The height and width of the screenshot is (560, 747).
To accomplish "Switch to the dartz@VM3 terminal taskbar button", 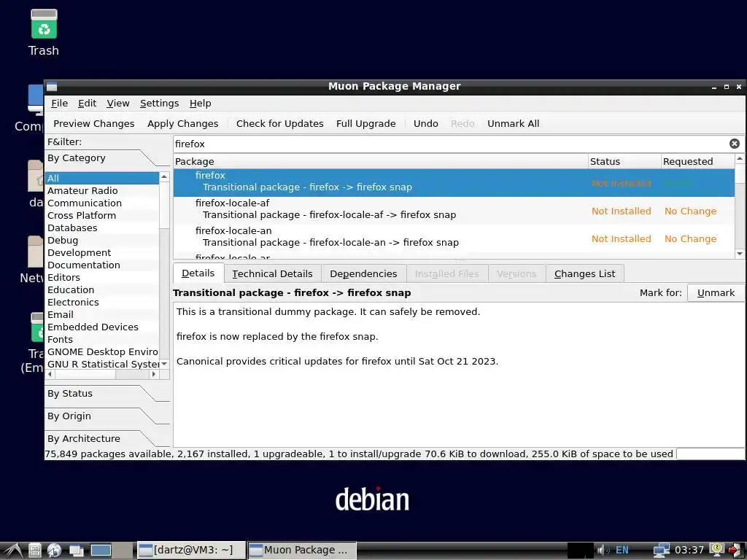I will click(x=192, y=550).
